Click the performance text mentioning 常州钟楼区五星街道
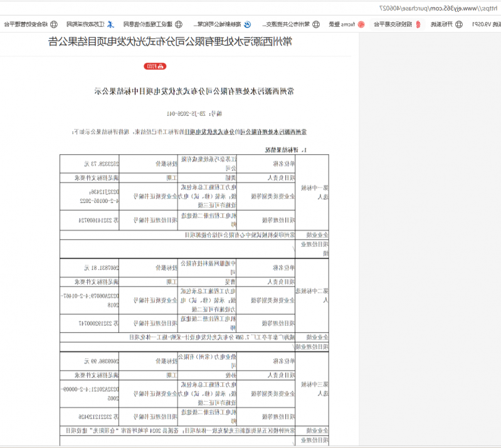This screenshot has width=501, height=448. coord(181,430)
